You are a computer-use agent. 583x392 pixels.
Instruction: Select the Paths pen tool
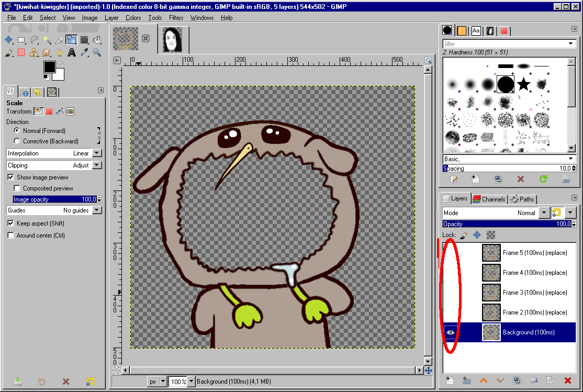pos(59,52)
